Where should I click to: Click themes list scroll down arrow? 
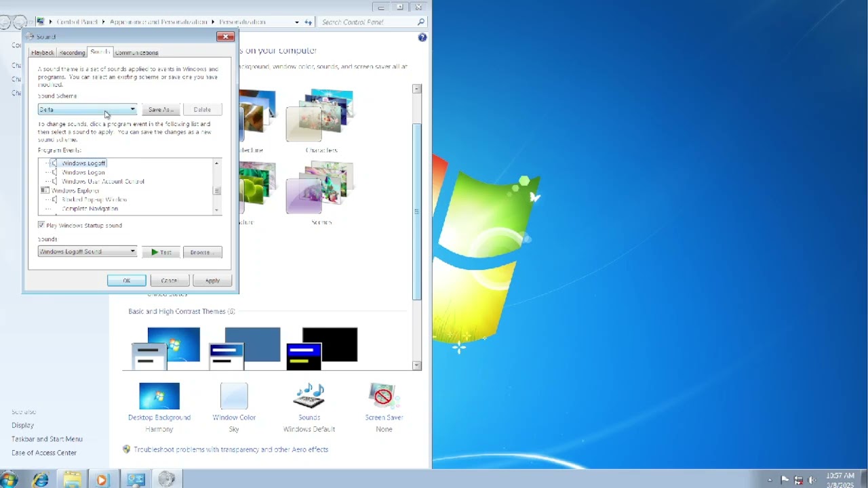tap(417, 365)
